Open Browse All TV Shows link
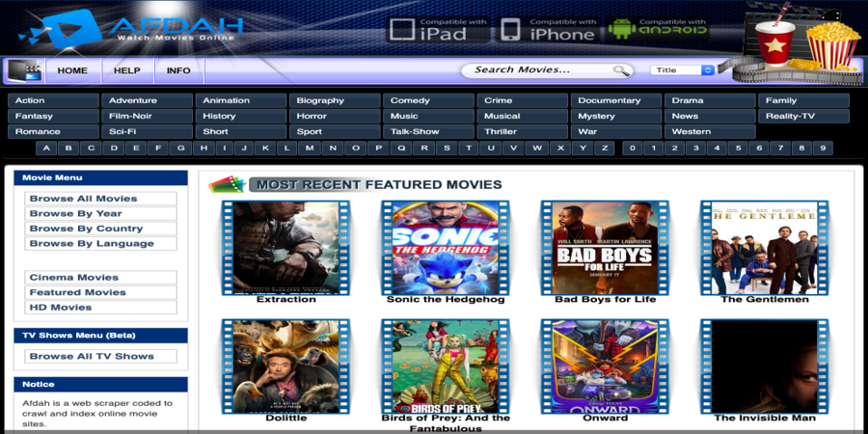 coord(100,357)
